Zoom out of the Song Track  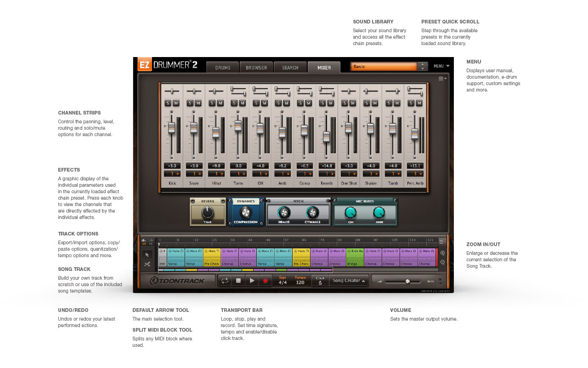442,262
